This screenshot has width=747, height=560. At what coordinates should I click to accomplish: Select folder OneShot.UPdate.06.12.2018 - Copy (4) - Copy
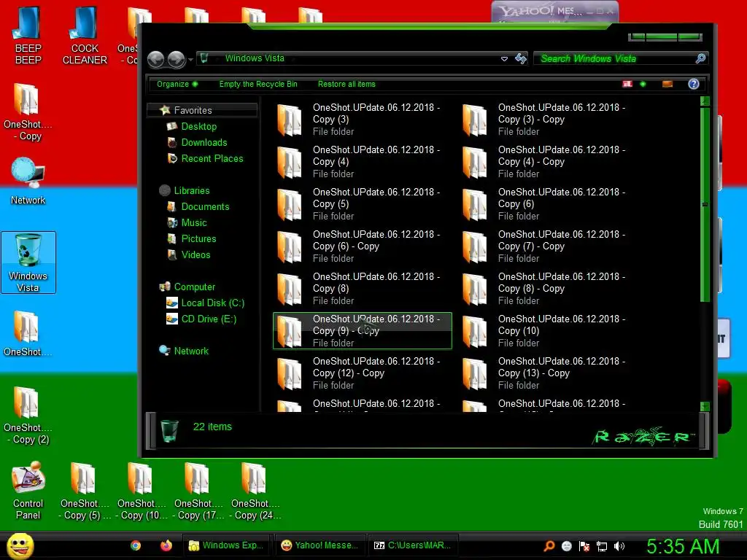coord(547,162)
